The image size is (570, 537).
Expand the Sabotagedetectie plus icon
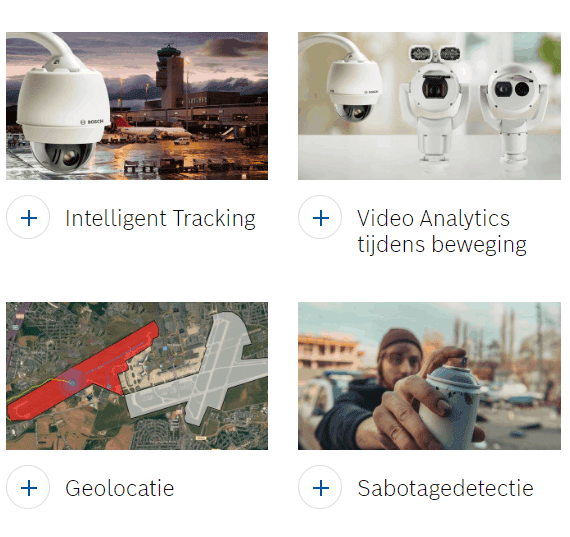click(320, 488)
